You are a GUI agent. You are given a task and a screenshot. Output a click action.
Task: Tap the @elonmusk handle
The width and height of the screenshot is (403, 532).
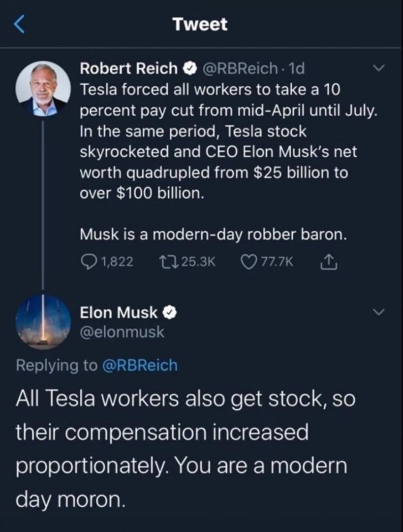(x=122, y=332)
